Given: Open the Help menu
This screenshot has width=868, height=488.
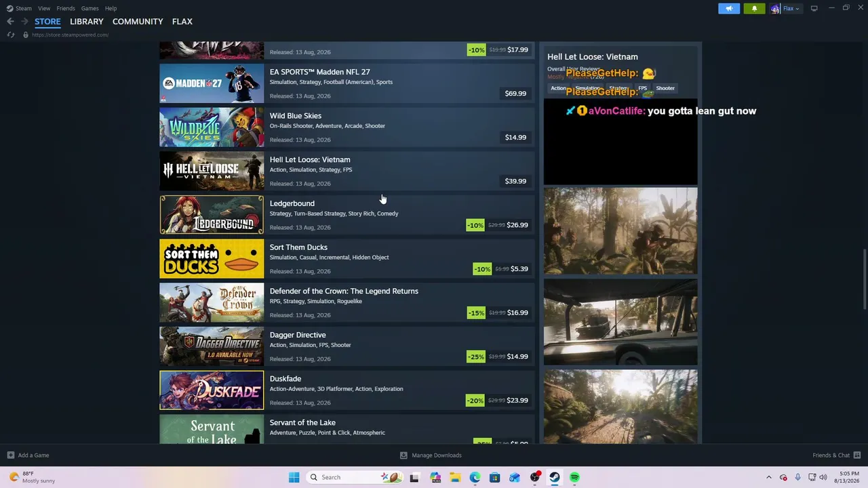Looking at the screenshot, I should click(111, 8).
